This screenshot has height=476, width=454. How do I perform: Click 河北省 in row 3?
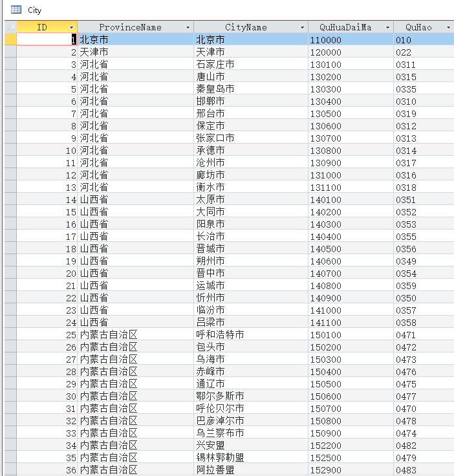[x=135, y=64]
